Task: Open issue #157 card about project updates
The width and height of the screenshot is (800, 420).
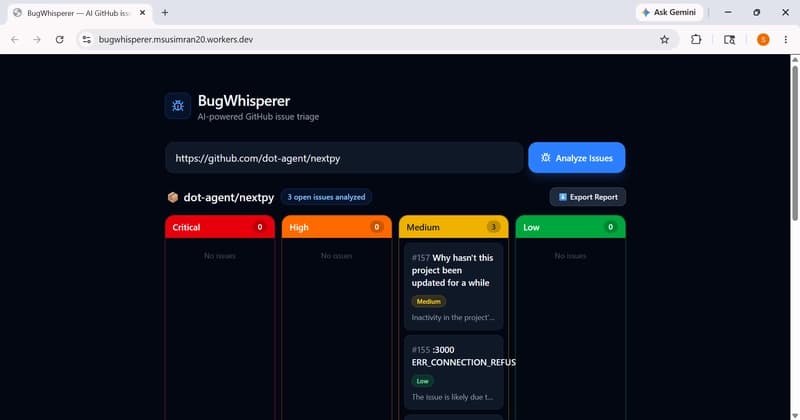Action: click(454, 286)
